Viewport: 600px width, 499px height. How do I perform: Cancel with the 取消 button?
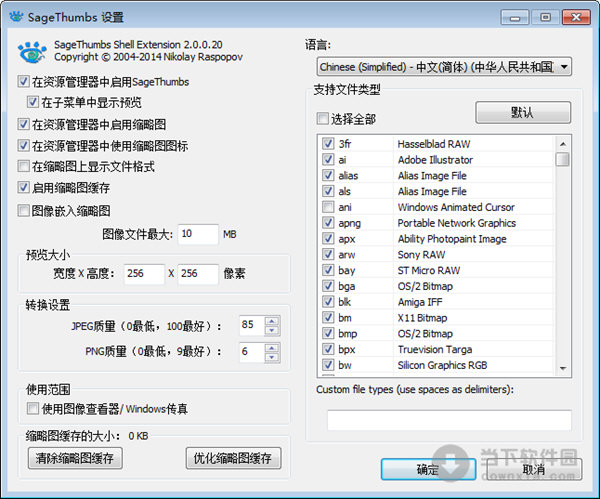[535, 469]
